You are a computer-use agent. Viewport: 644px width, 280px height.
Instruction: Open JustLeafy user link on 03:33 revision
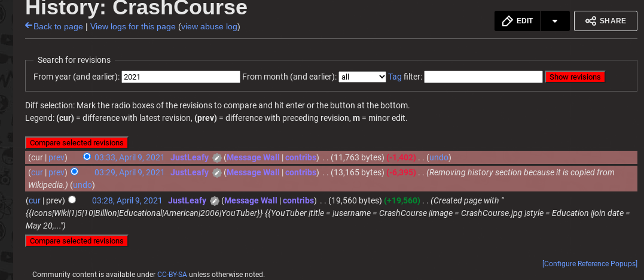click(190, 157)
